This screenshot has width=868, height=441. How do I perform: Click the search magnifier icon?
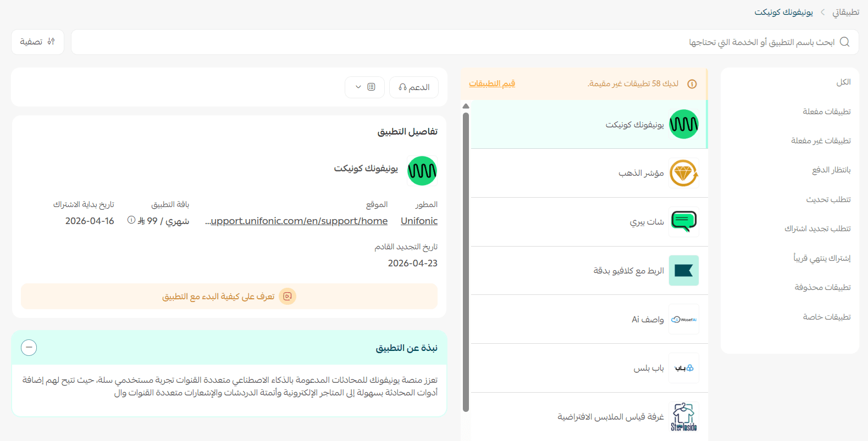[x=845, y=42]
